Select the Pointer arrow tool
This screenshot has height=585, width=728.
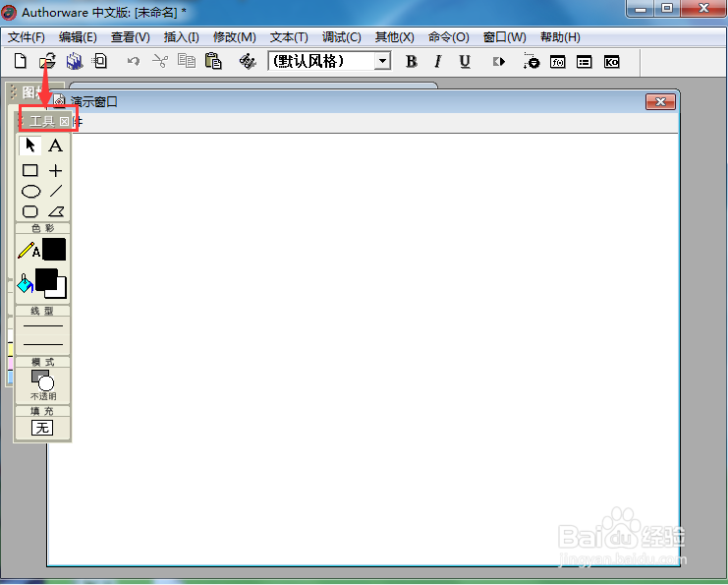pos(30,146)
